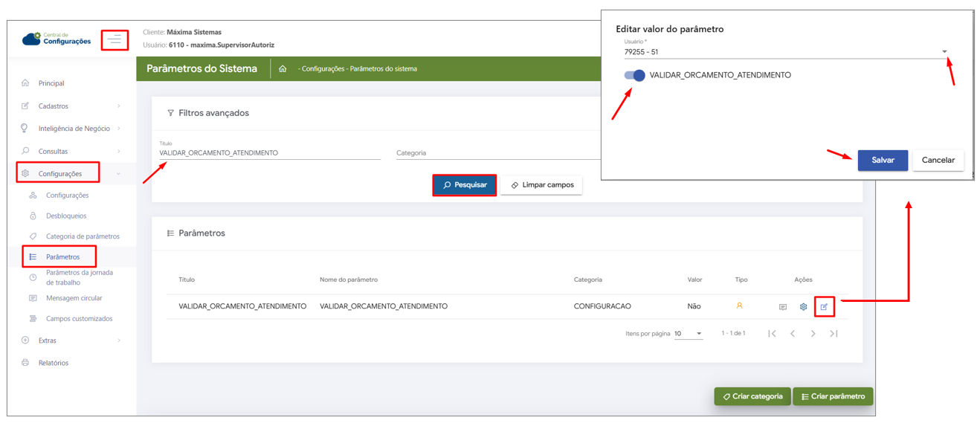
Task: Open the Usuário dropdown
Action: [x=944, y=52]
